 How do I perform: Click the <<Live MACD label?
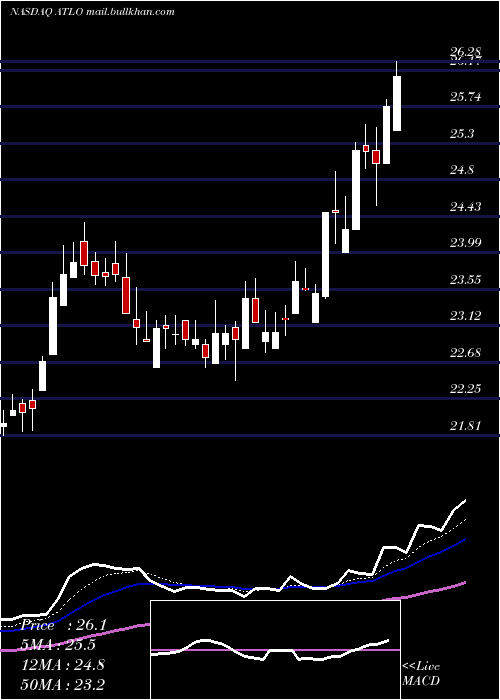pos(421,673)
